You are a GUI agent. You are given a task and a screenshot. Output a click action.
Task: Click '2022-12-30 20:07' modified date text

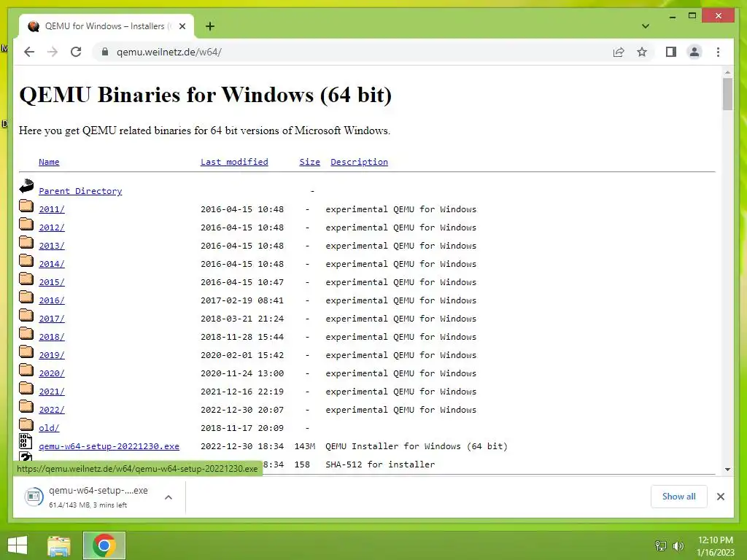click(x=242, y=410)
